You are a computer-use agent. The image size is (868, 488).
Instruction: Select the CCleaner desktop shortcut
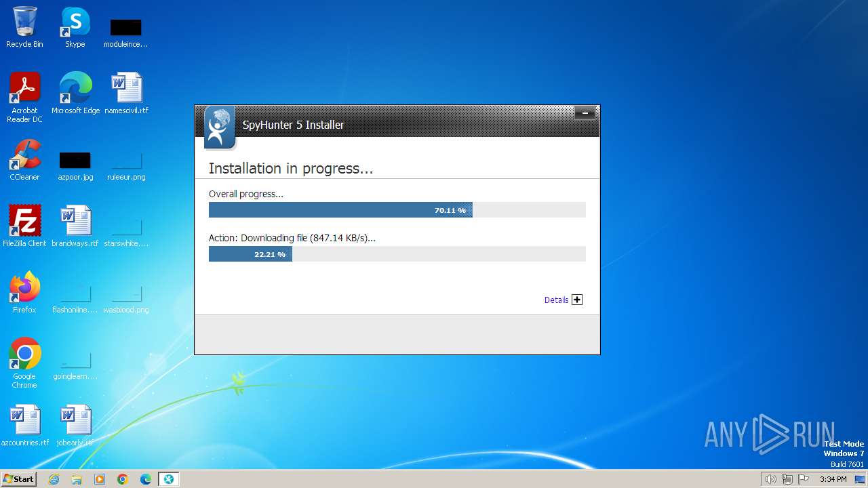(24, 160)
